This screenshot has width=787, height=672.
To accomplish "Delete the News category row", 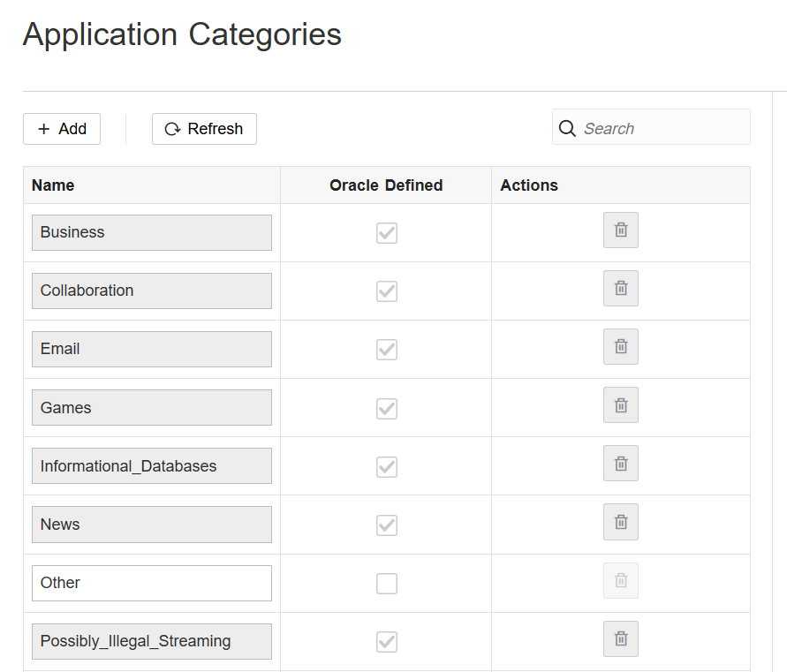I will tap(621, 522).
